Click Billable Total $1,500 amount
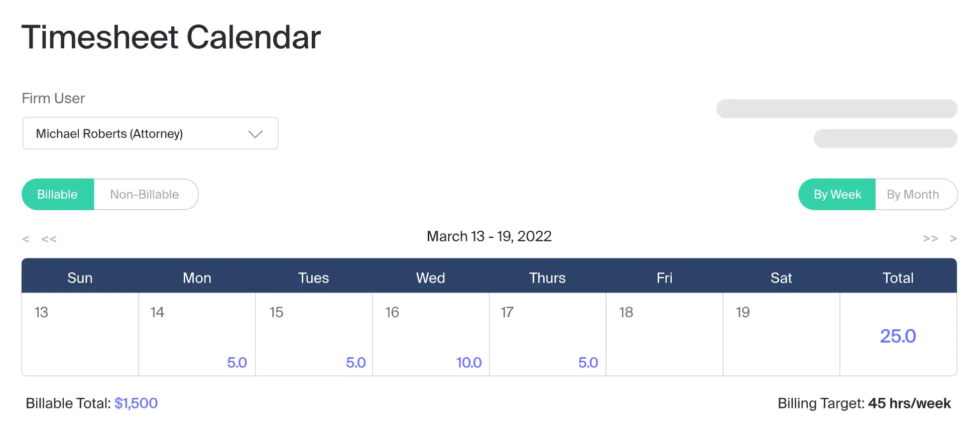This screenshot has width=980, height=434. pyautogui.click(x=136, y=403)
